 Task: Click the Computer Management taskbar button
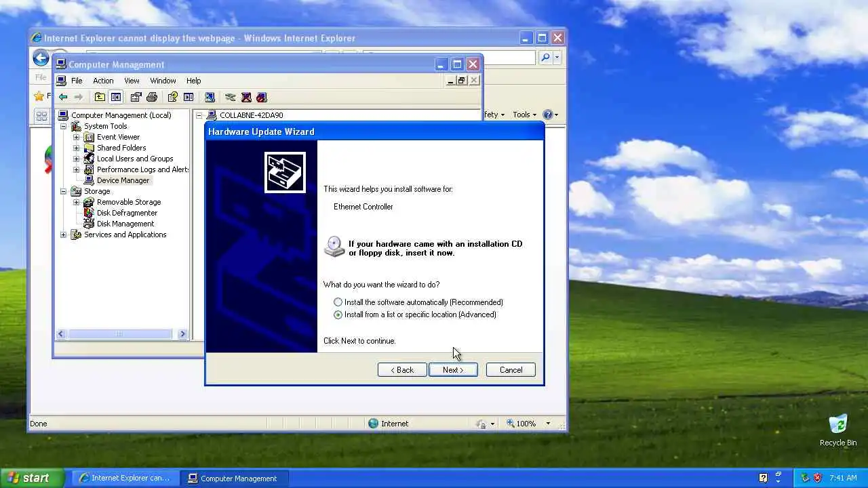[x=234, y=478]
